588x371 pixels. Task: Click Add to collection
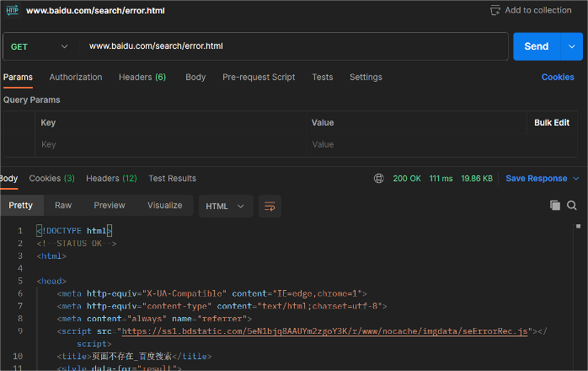point(538,10)
